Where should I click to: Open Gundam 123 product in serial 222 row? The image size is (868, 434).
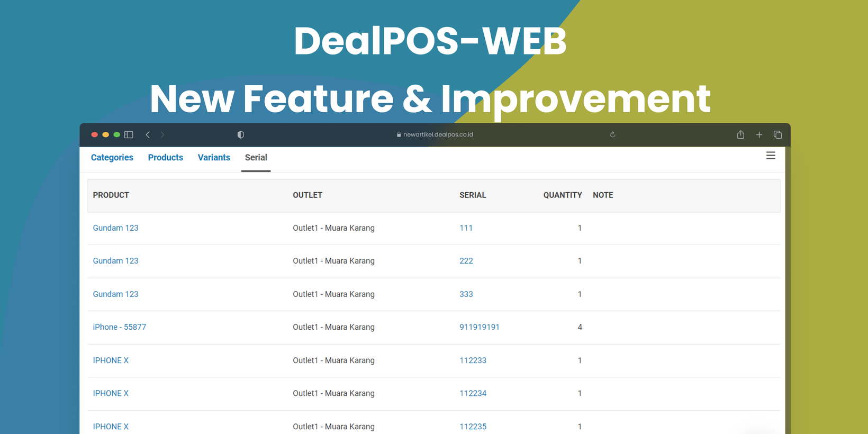point(115,261)
